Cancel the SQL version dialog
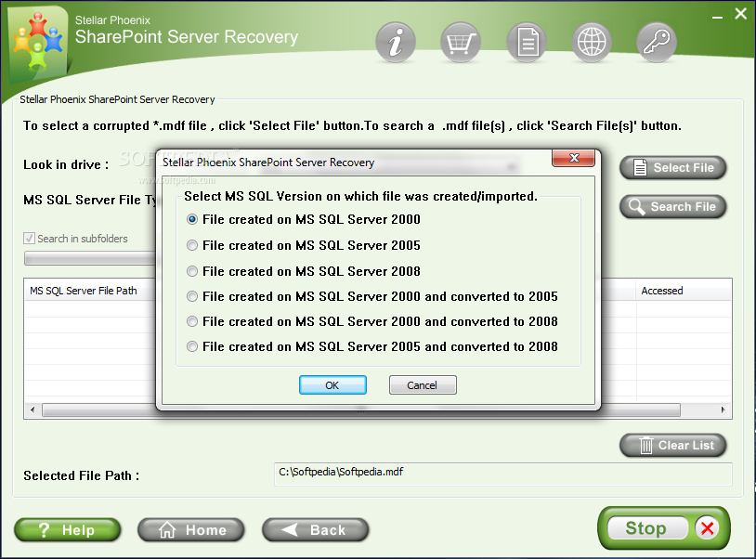 click(423, 385)
